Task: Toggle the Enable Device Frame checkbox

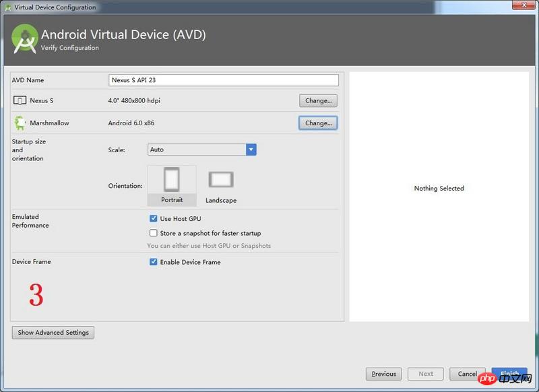Action: [x=154, y=262]
